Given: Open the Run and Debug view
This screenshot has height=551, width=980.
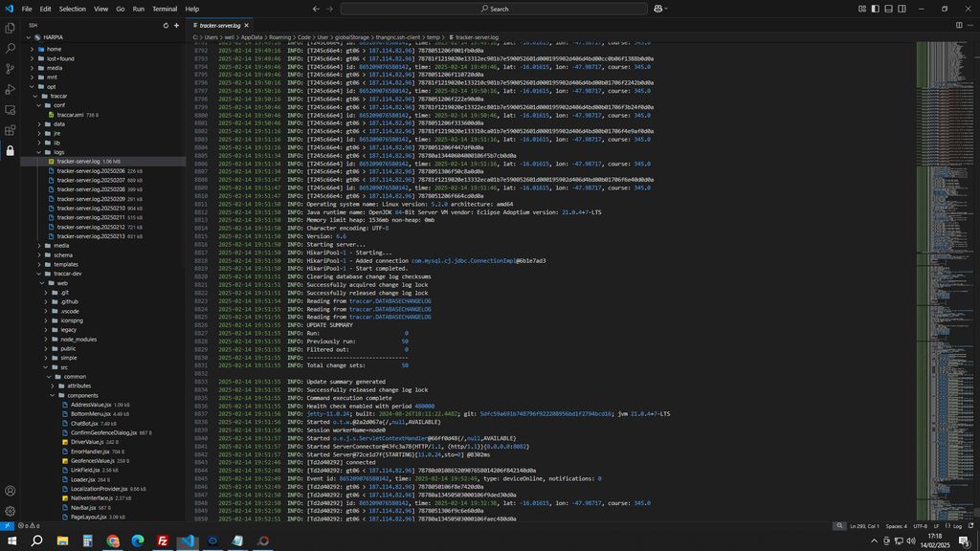Looking at the screenshot, I should pos(10,89).
